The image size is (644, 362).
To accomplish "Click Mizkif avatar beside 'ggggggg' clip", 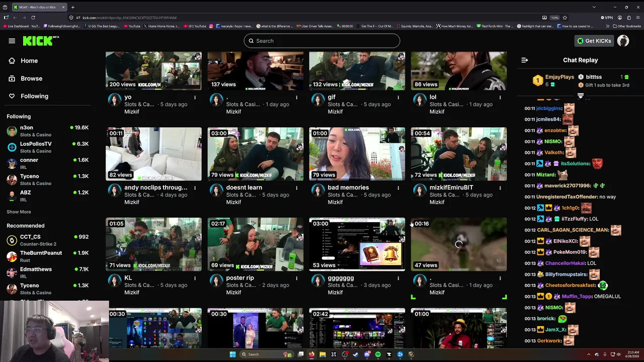I will 318,281.
